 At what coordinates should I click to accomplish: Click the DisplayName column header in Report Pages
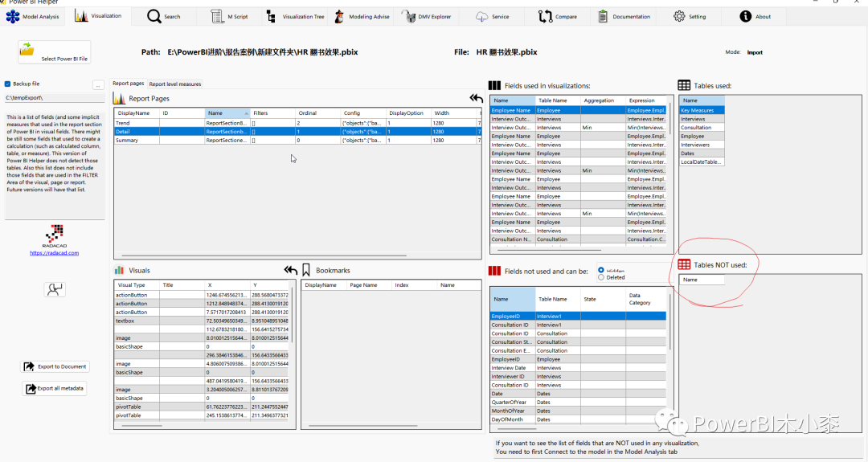point(137,112)
